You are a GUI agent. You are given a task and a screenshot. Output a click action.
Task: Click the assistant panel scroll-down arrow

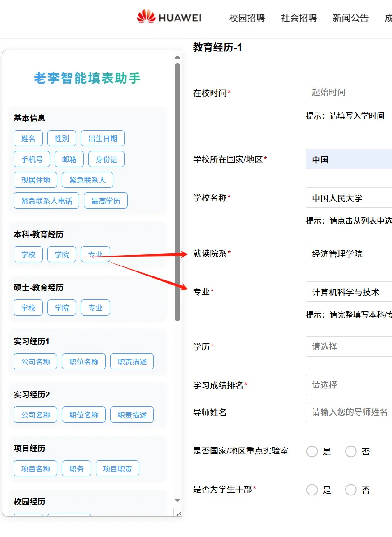pyautogui.click(x=177, y=500)
